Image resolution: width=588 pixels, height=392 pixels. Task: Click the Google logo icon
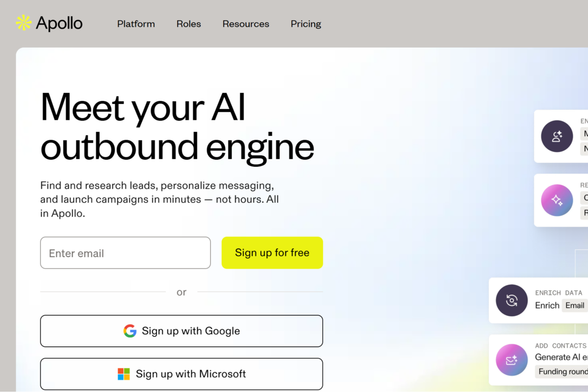point(130,331)
